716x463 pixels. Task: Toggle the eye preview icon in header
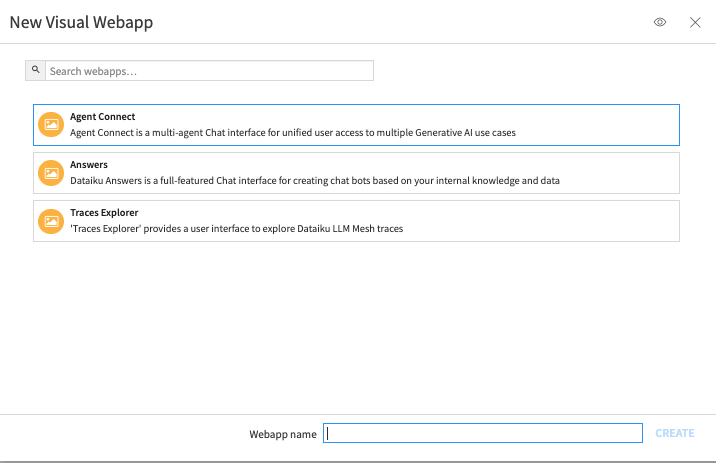point(660,22)
